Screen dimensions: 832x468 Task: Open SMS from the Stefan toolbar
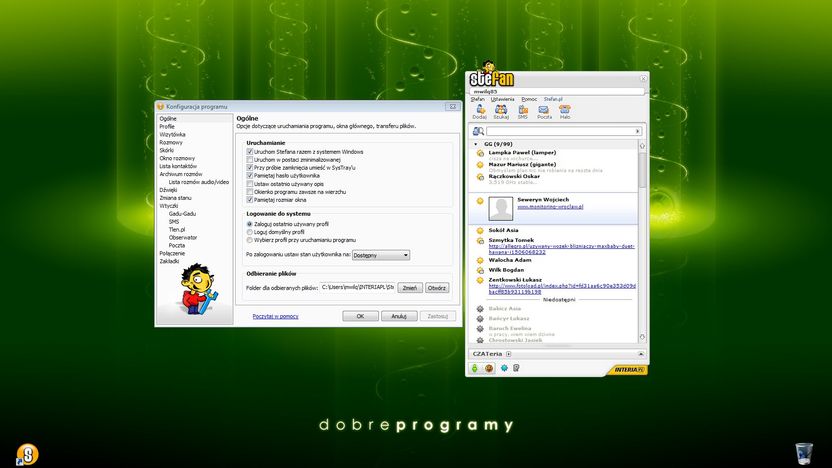point(523,110)
